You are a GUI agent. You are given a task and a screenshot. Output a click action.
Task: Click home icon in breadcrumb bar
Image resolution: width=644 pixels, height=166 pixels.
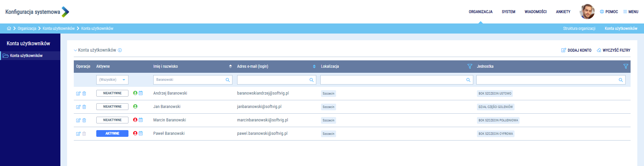[9, 29]
